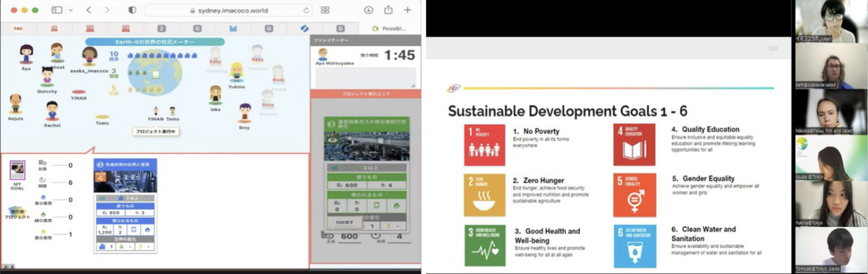The width and height of the screenshot is (868, 274).
Task: Switch to the Possibl... browser tab
Action: 390,28
